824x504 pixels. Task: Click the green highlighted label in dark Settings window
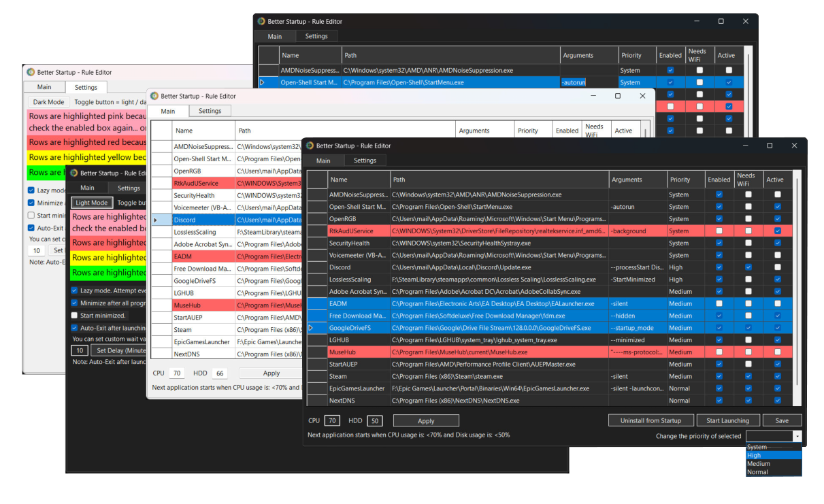coord(109,273)
